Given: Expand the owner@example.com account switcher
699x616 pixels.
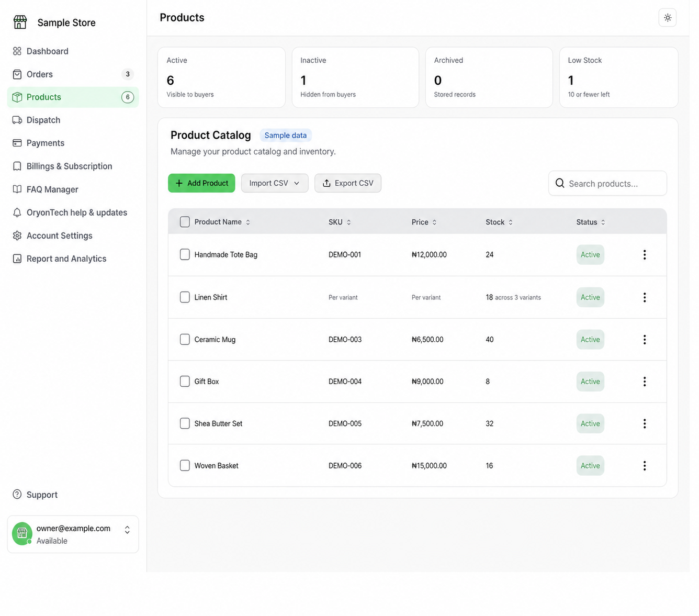Looking at the screenshot, I should pyautogui.click(x=127, y=530).
